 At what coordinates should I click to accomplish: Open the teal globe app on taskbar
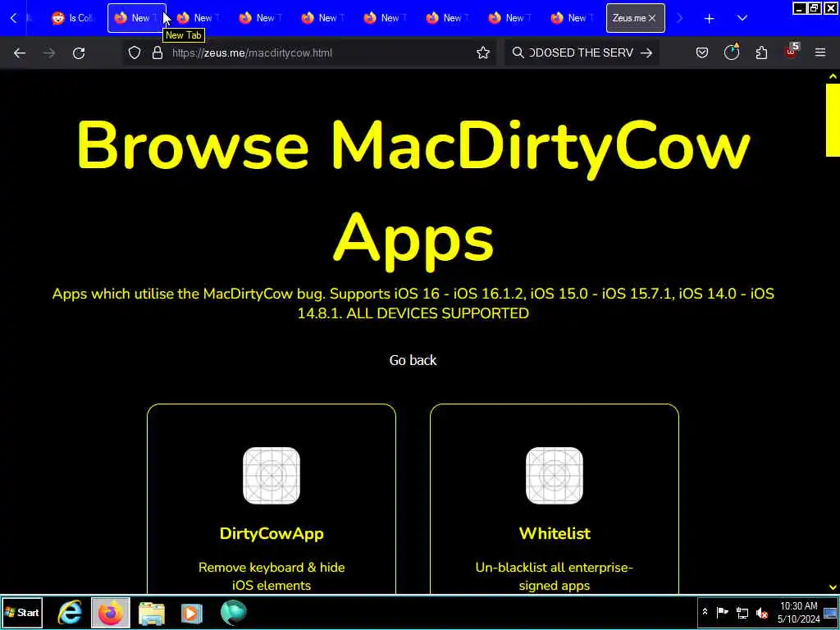pos(233,613)
